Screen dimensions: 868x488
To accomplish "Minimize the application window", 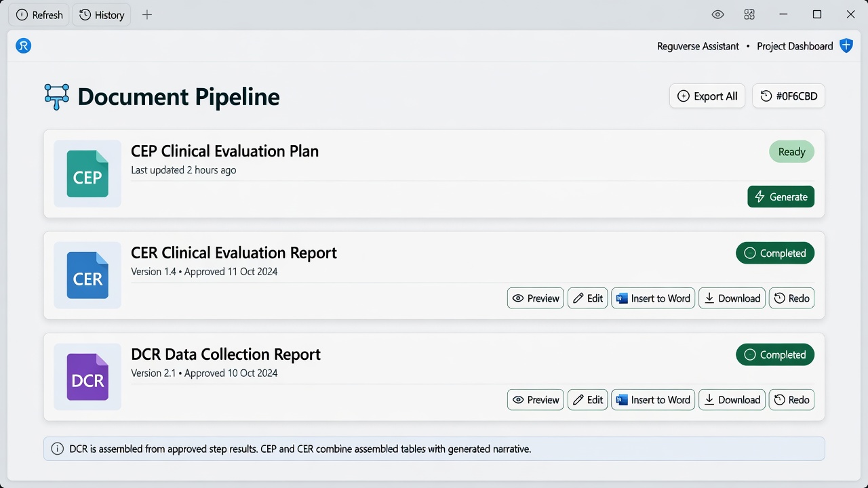I will click(x=784, y=15).
